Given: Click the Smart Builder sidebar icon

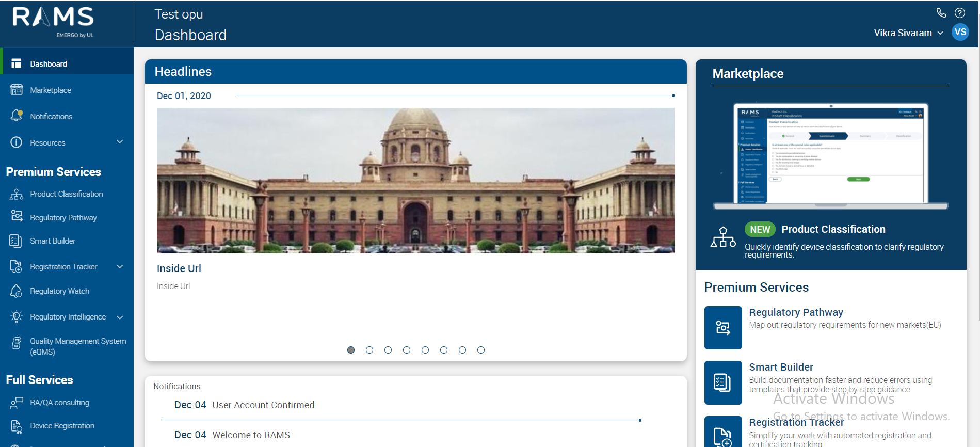Looking at the screenshot, I should click(16, 241).
